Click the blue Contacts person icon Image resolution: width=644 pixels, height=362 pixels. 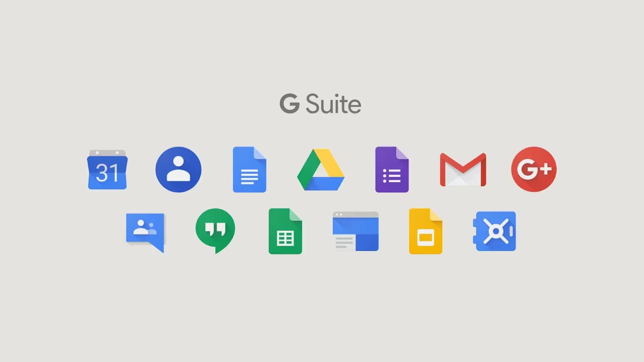click(x=178, y=170)
